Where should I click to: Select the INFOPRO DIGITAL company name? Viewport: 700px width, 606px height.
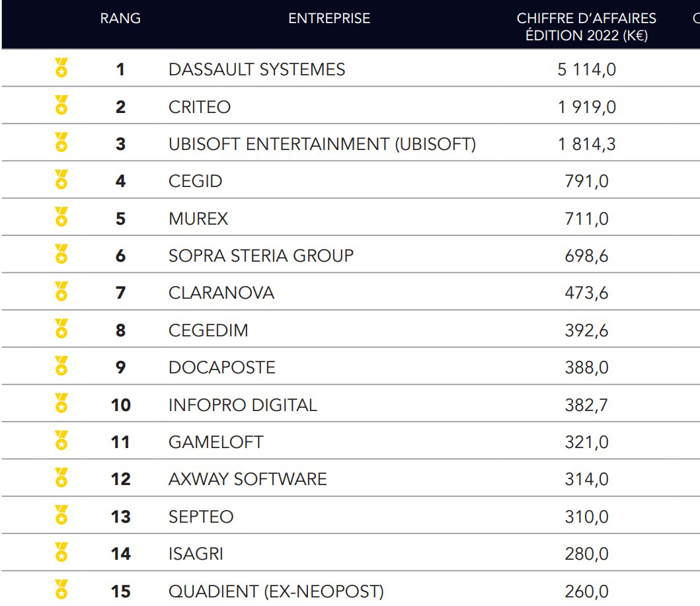pos(243,404)
